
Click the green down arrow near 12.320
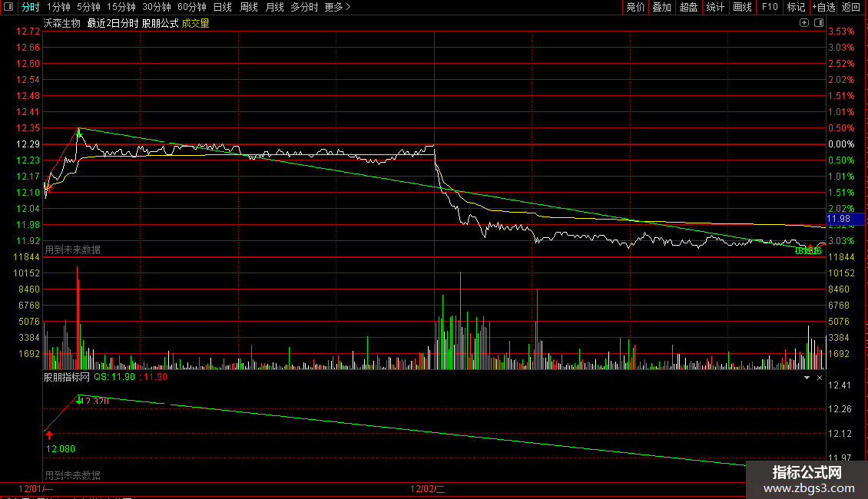[79, 401]
